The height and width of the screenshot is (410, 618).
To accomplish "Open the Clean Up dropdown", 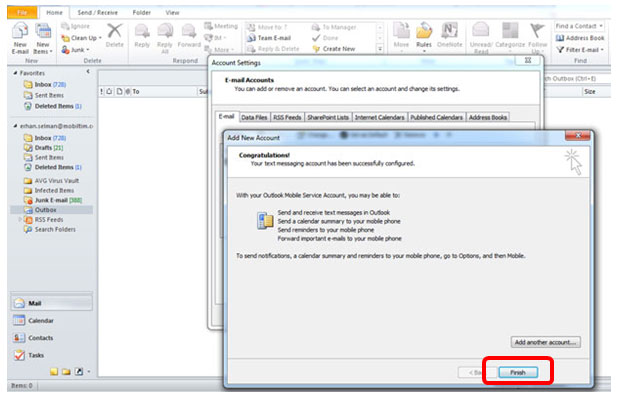I will point(82,38).
